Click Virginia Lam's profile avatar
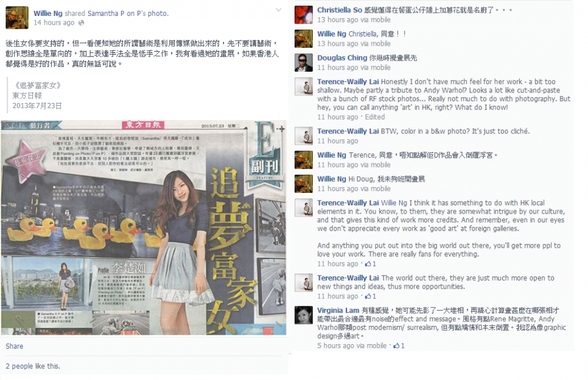Viewport: 588px width, 380px height. pos(304,315)
